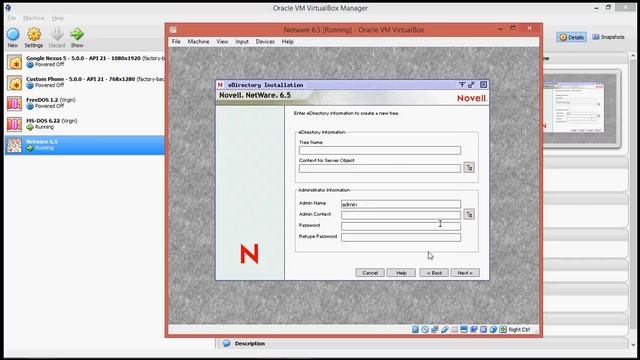Close the eDirectory Installation dialog
Screen dimensions: 640x360
point(483,85)
